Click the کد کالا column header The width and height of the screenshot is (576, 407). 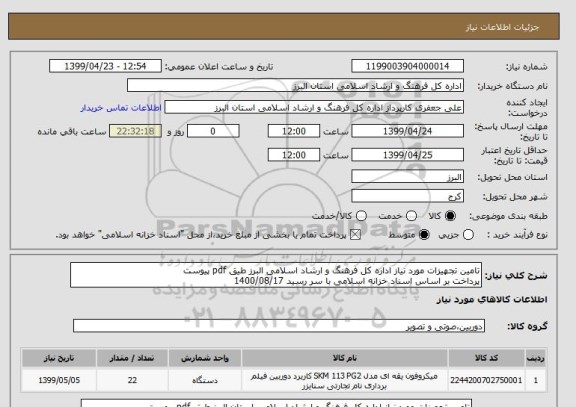(486, 358)
